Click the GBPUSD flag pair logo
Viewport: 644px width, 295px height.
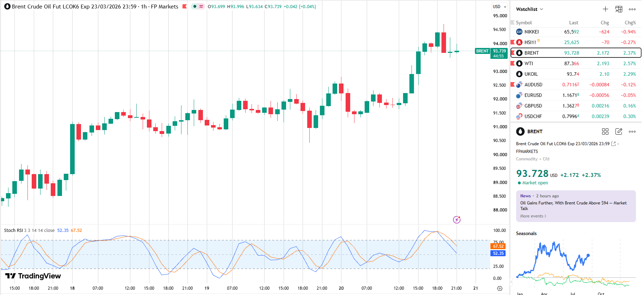pos(519,106)
